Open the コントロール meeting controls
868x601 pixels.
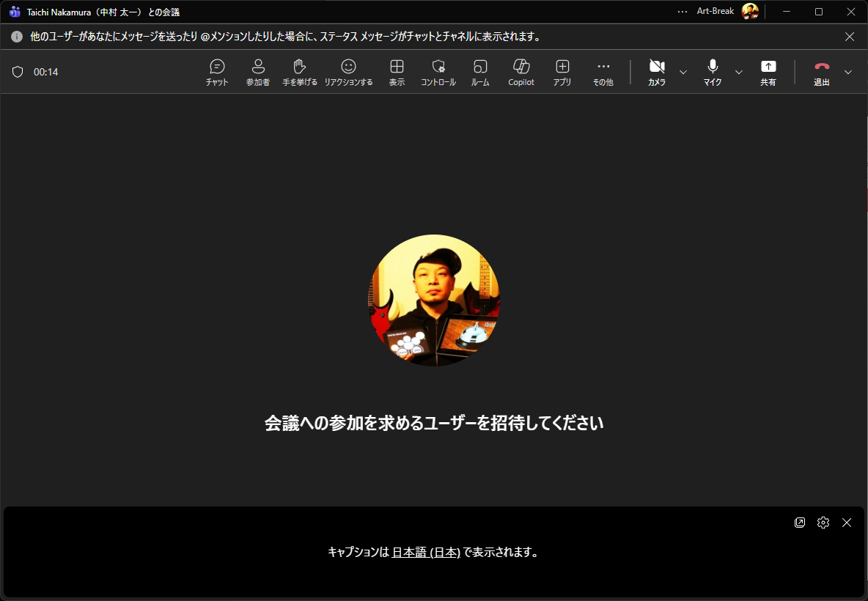[438, 72]
